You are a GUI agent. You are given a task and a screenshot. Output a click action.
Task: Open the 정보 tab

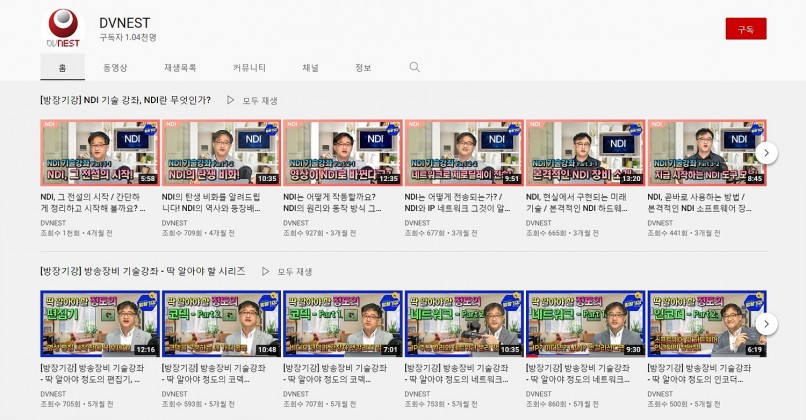[363, 68]
